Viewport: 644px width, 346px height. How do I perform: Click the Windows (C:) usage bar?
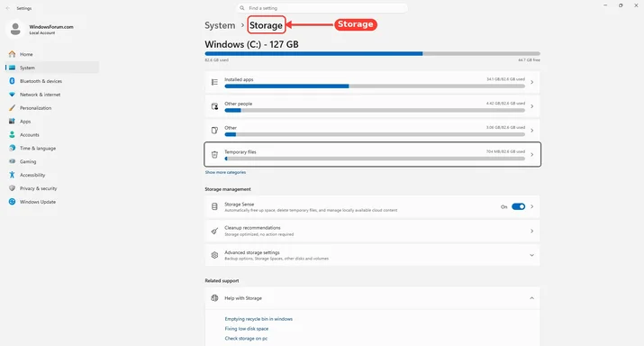pos(373,53)
